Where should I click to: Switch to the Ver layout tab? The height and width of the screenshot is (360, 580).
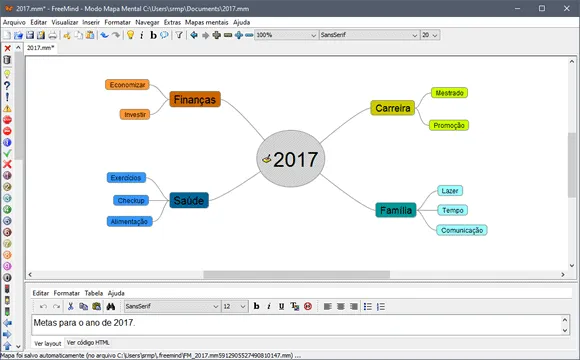(x=48, y=343)
